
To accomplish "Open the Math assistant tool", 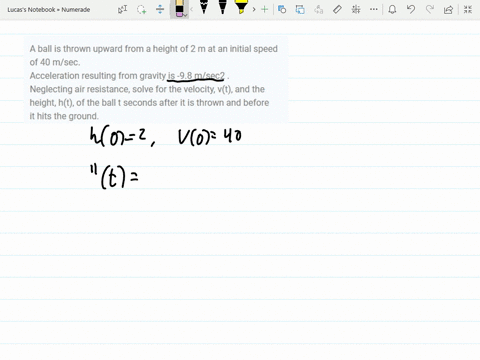I will [356, 9].
